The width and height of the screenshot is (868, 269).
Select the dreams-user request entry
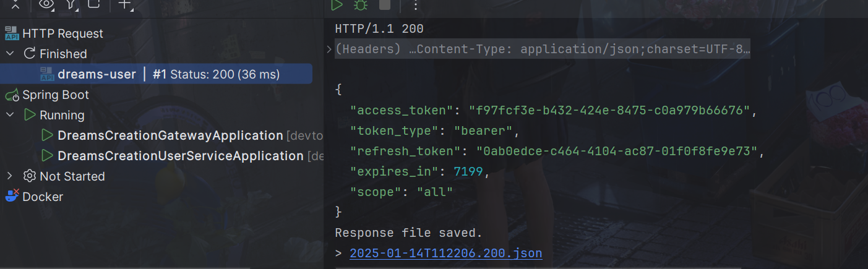97,74
